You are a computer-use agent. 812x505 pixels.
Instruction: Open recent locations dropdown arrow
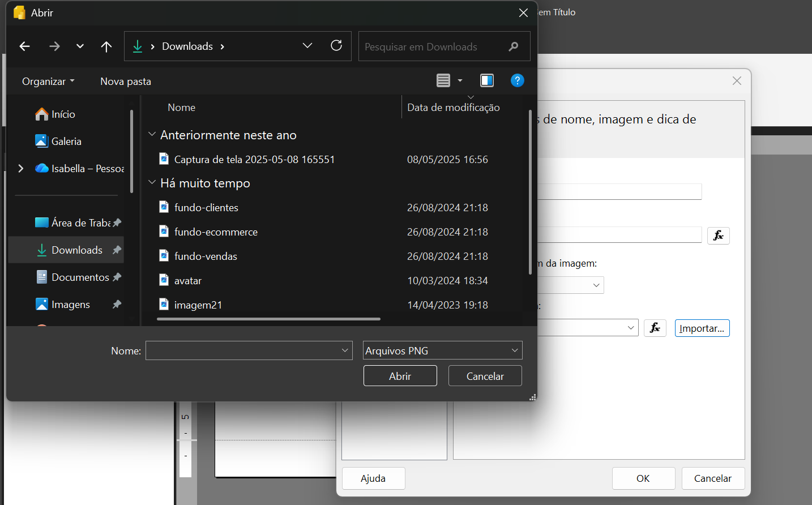(x=80, y=46)
